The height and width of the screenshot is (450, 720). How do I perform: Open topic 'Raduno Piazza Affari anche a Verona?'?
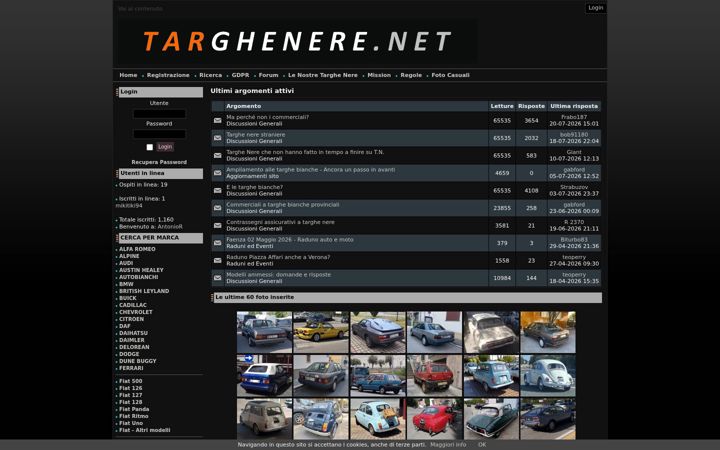click(278, 257)
